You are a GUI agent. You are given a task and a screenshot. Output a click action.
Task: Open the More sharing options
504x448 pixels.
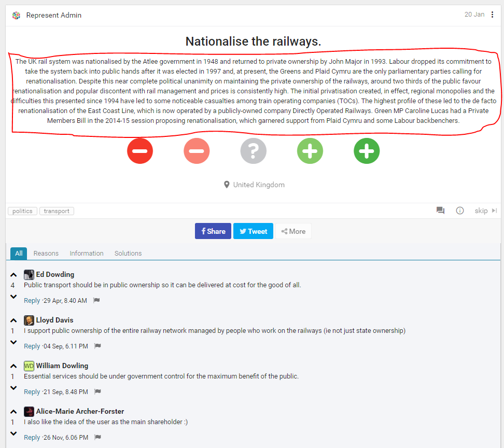tap(293, 231)
